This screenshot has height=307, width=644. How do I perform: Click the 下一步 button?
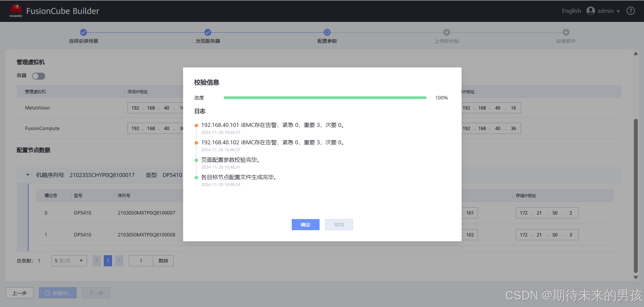(x=96, y=293)
